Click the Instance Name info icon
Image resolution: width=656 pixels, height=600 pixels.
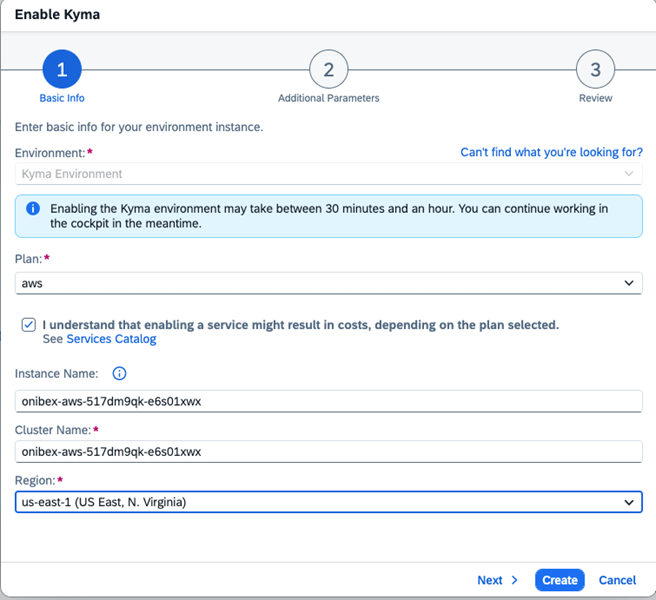(x=119, y=374)
